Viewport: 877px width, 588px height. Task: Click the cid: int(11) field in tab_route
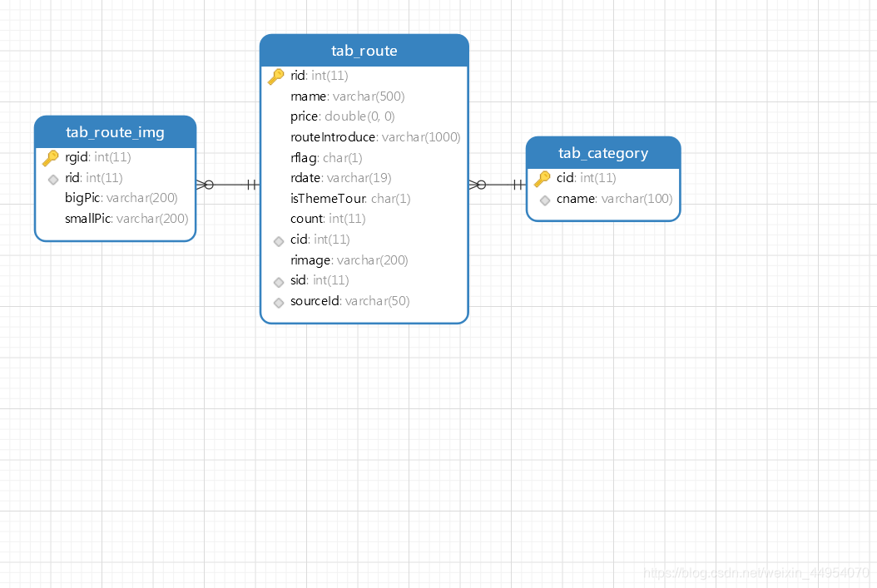coord(320,240)
